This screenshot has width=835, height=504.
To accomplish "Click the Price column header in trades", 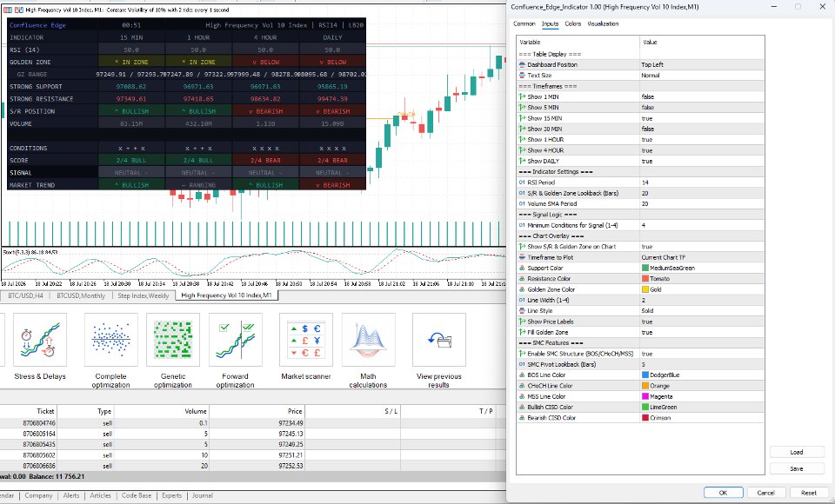I will pyautogui.click(x=295, y=411).
